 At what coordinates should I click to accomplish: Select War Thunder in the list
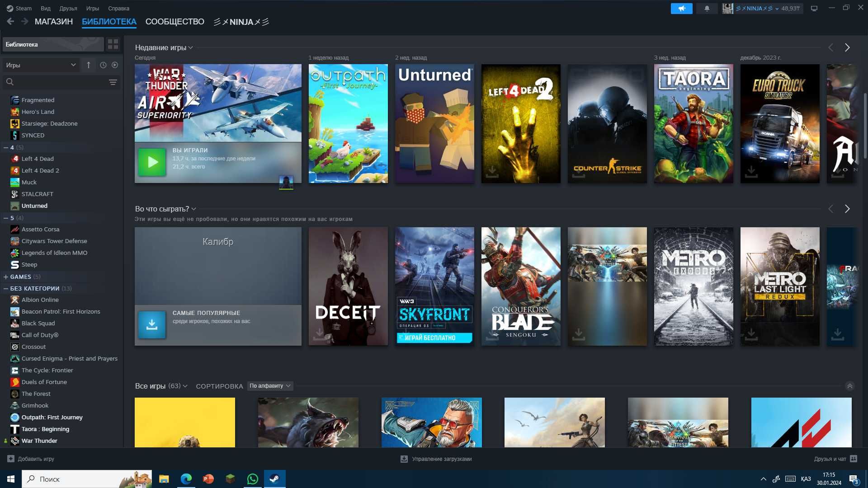pos(39,441)
